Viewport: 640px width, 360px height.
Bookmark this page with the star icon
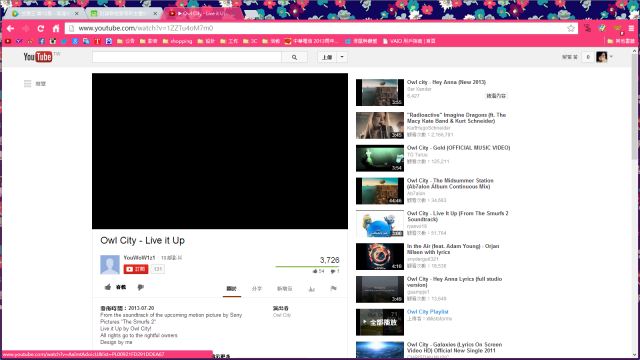(x=571, y=28)
